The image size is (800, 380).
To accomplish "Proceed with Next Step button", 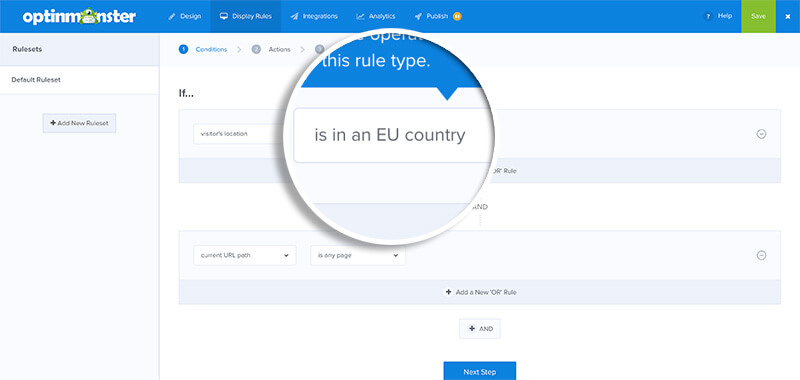I will 480,371.
